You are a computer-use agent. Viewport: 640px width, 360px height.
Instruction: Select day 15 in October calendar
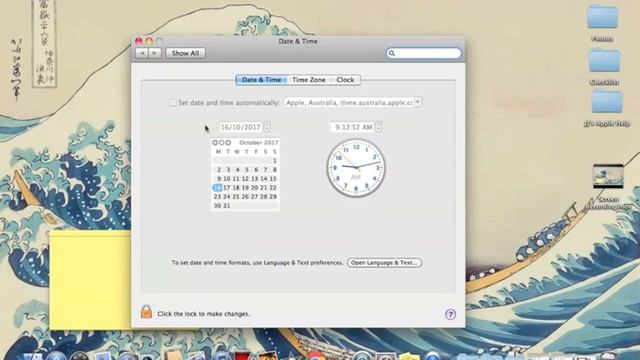point(273,179)
